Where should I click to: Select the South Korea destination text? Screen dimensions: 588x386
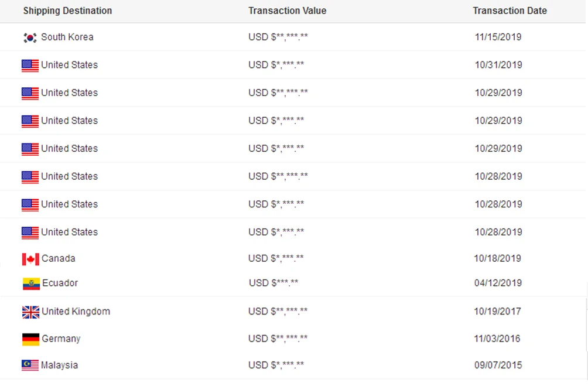(67, 37)
